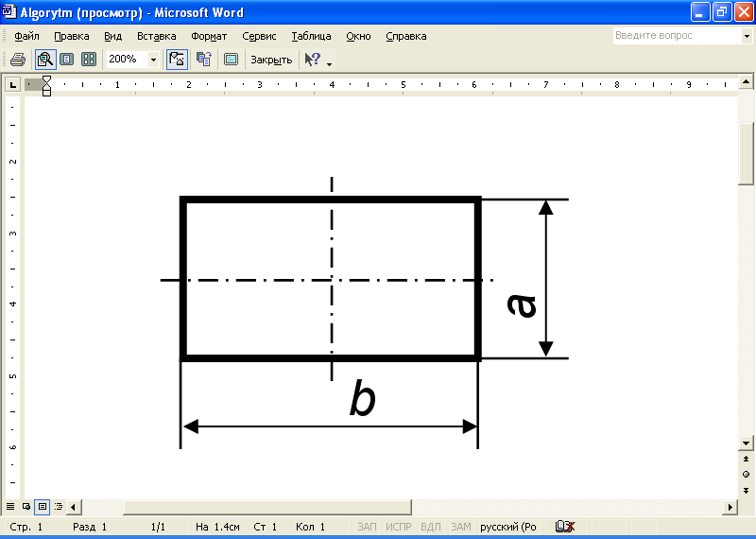Click the horizontal scrollbar thumb

point(267,507)
